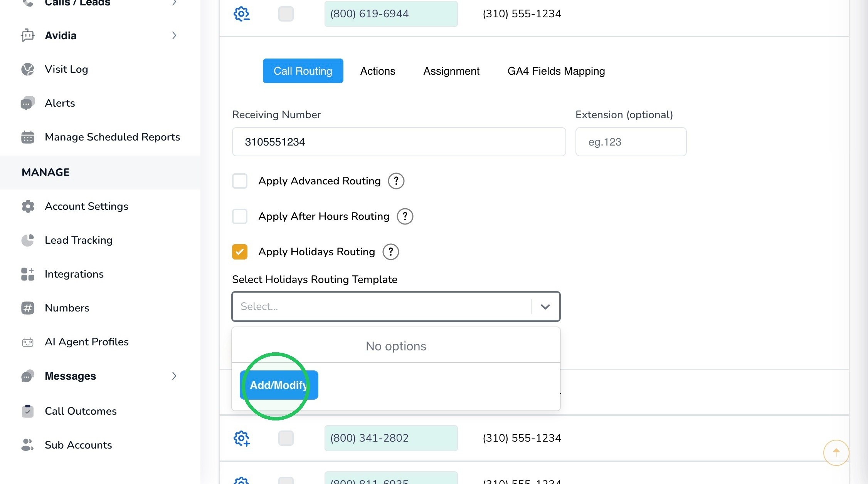Open help for Apply Holidays Routing
Image resolution: width=868 pixels, height=484 pixels.
tap(391, 252)
